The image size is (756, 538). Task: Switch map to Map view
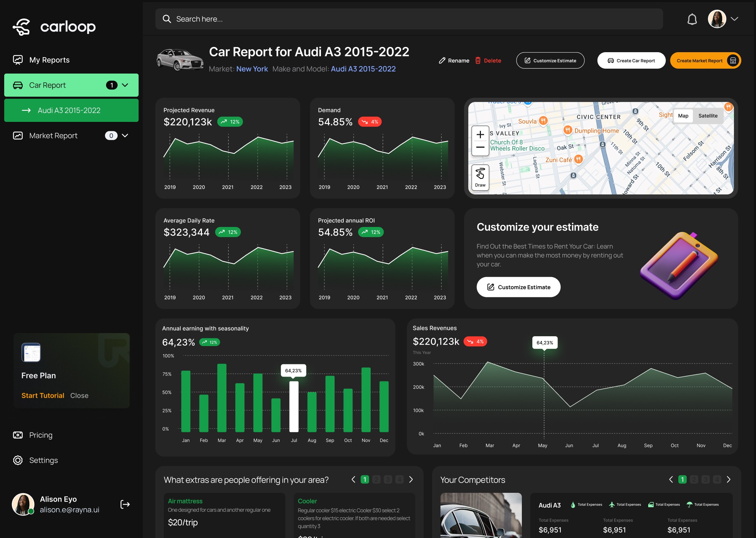[683, 116]
